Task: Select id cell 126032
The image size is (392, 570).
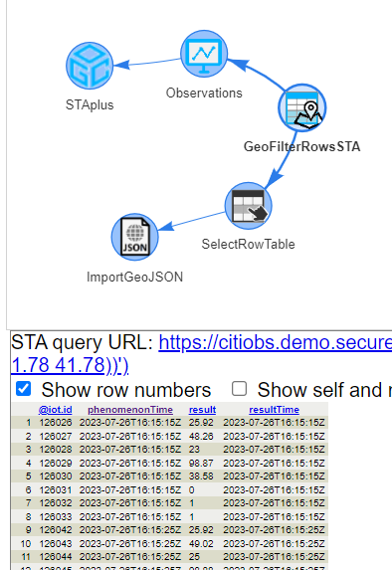Action: point(56,503)
